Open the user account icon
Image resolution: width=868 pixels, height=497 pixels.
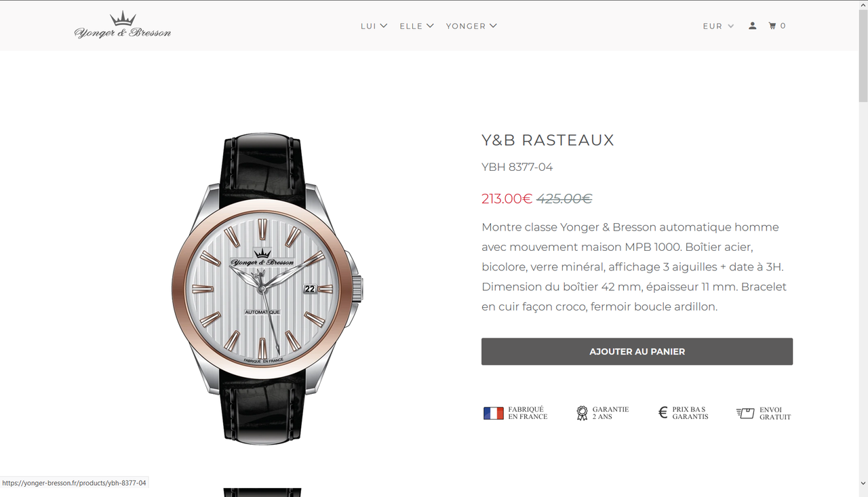click(x=753, y=26)
